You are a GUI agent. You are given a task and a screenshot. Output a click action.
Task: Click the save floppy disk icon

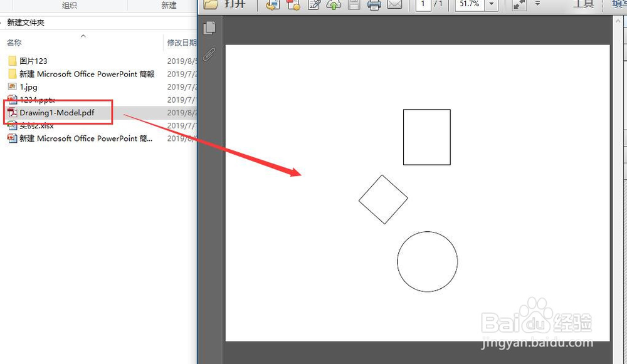(x=354, y=4)
